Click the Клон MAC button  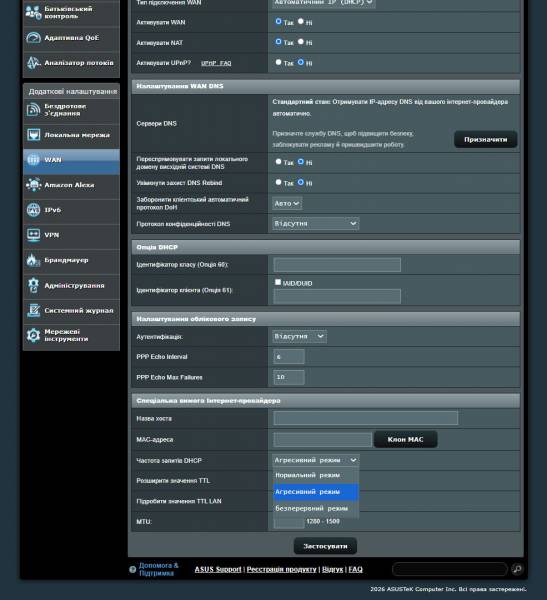point(405,439)
